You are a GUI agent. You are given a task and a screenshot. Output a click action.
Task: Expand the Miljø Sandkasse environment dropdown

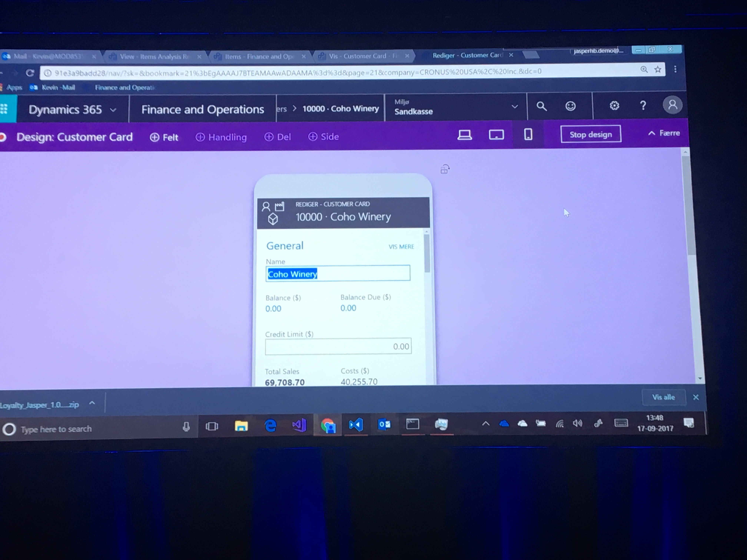click(x=514, y=107)
